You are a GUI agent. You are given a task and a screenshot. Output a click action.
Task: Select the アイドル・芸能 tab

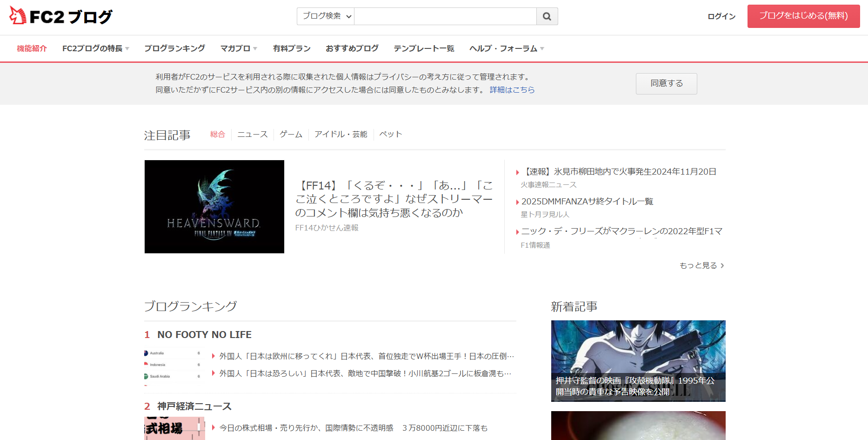click(x=341, y=134)
